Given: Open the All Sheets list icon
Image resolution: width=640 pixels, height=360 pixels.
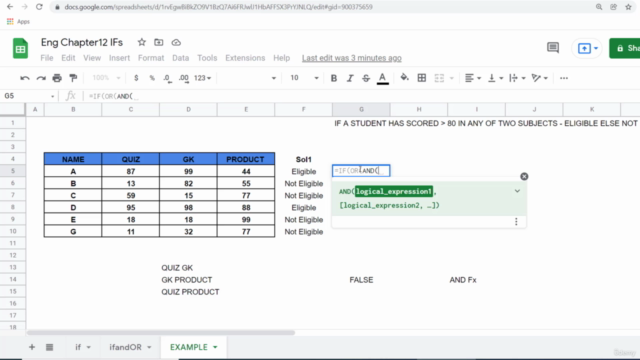Looking at the screenshot, I should pos(49,347).
